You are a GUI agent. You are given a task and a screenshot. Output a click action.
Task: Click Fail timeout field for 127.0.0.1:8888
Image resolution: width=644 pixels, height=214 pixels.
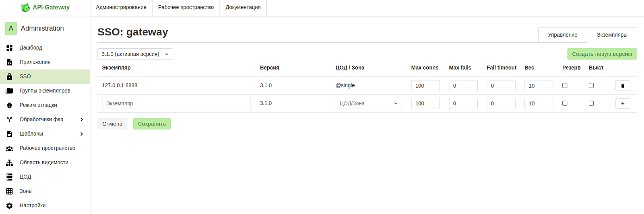click(x=501, y=86)
